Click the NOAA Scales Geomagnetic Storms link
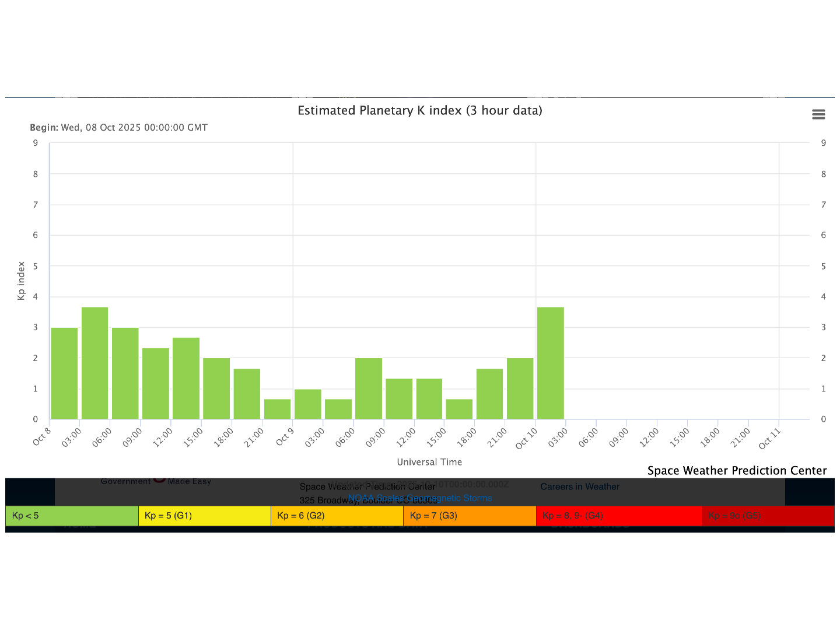The image size is (840, 630). tap(419, 498)
